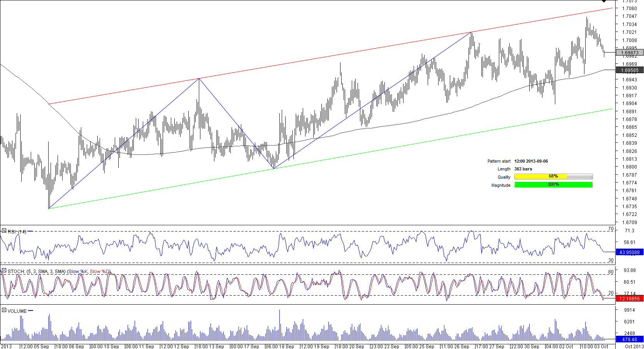Click the 1.6709 price axis label

pos(630,223)
